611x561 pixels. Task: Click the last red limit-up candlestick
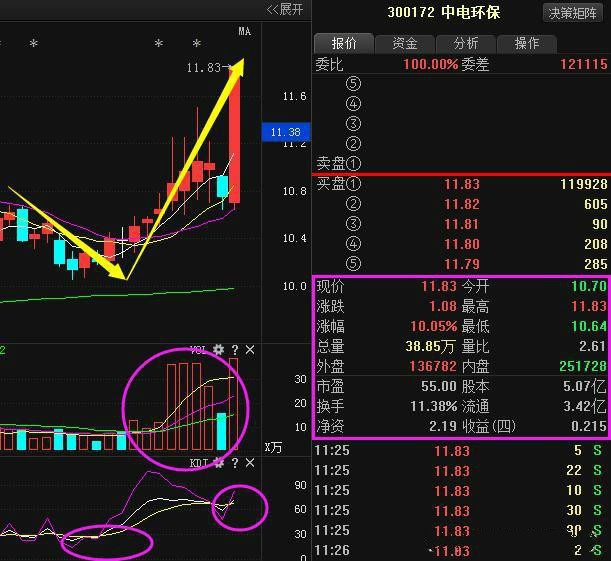click(235, 134)
